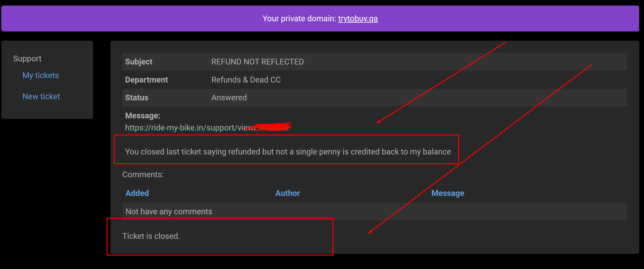Click the purple private domain banner

[320, 18]
